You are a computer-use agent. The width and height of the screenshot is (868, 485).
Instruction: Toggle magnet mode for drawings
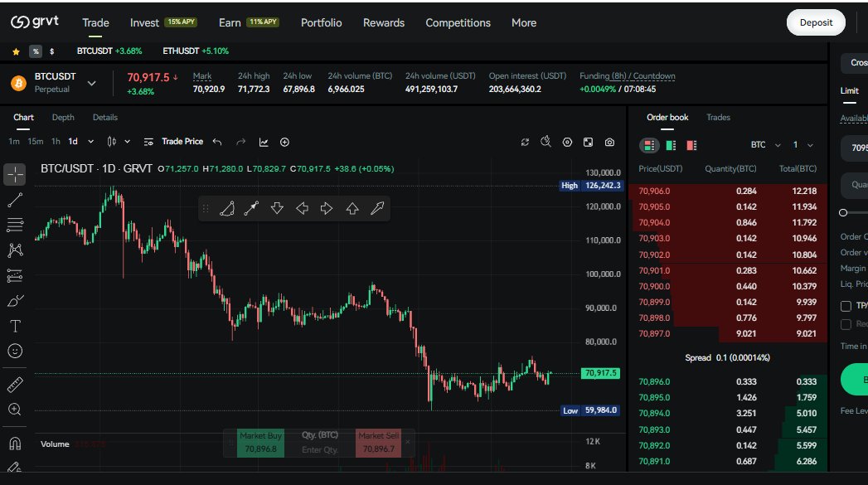pyautogui.click(x=15, y=444)
